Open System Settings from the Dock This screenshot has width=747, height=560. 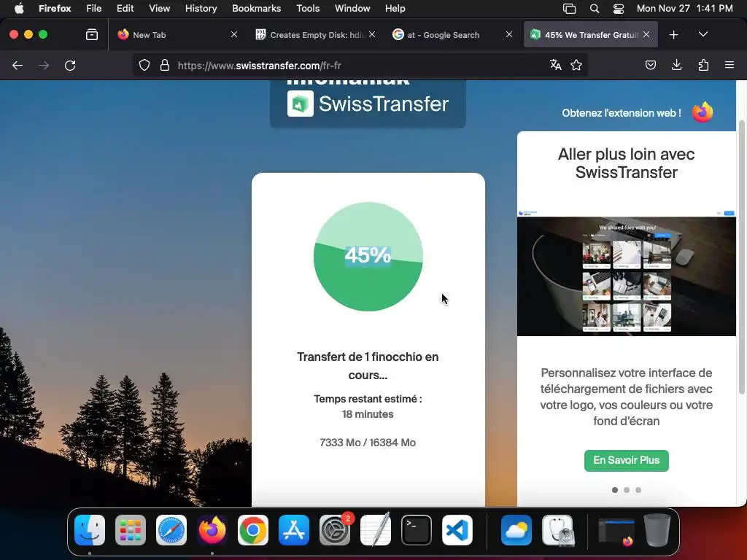point(335,530)
